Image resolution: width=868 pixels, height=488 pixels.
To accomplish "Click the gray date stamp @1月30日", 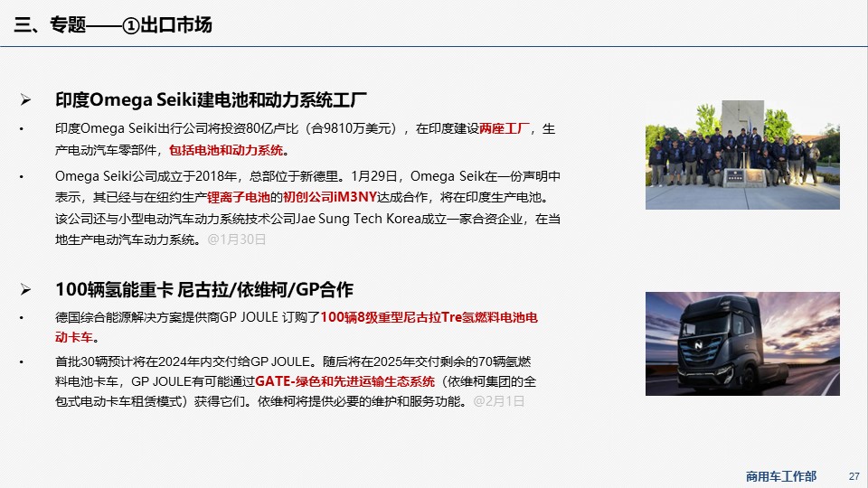I will (237, 239).
